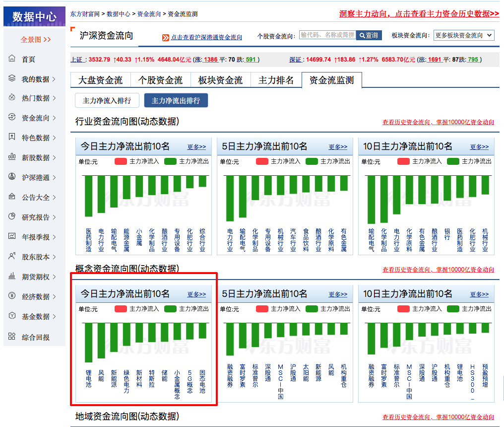Expand the 特色数据 sidebar chevron
The width and height of the screenshot is (504, 427).
[x=54, y=138]
